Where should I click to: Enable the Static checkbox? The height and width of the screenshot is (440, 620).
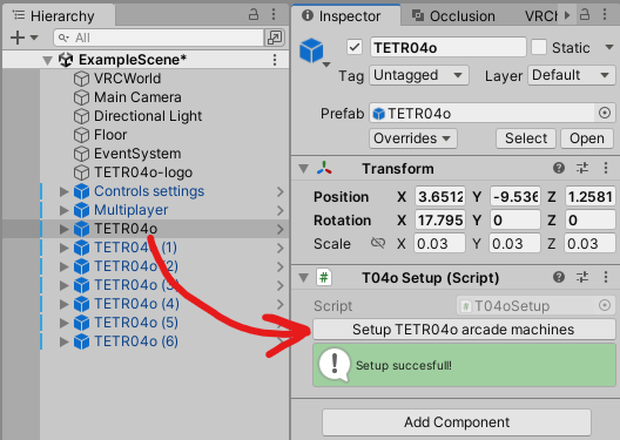click(539, 47)
